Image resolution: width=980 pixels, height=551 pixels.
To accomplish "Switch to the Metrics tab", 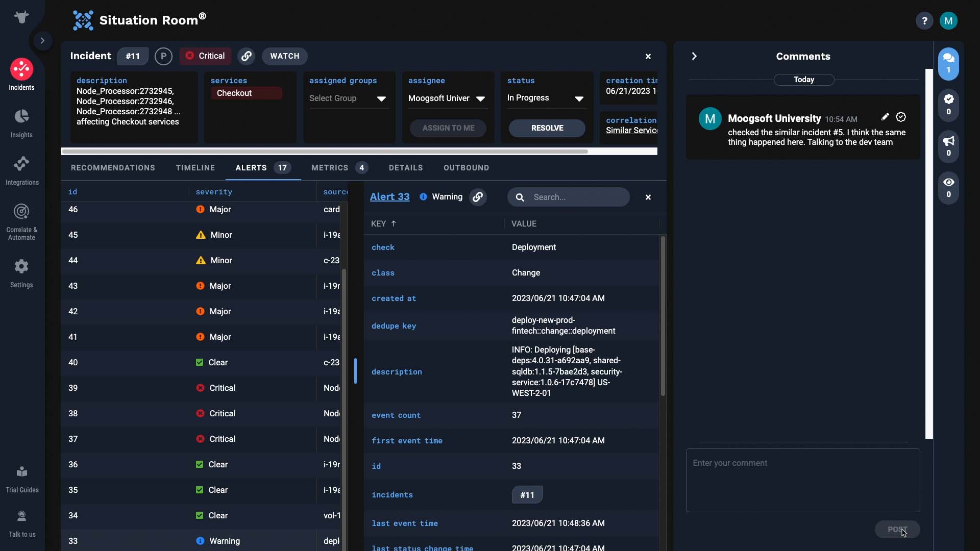I will click(x=339, y=168).
